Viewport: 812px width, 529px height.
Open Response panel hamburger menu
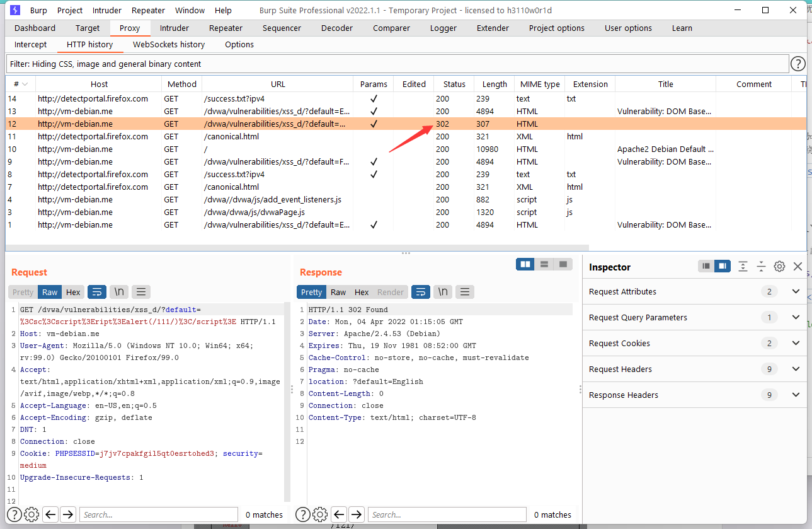pyautogui.click(x=465, y=292)
